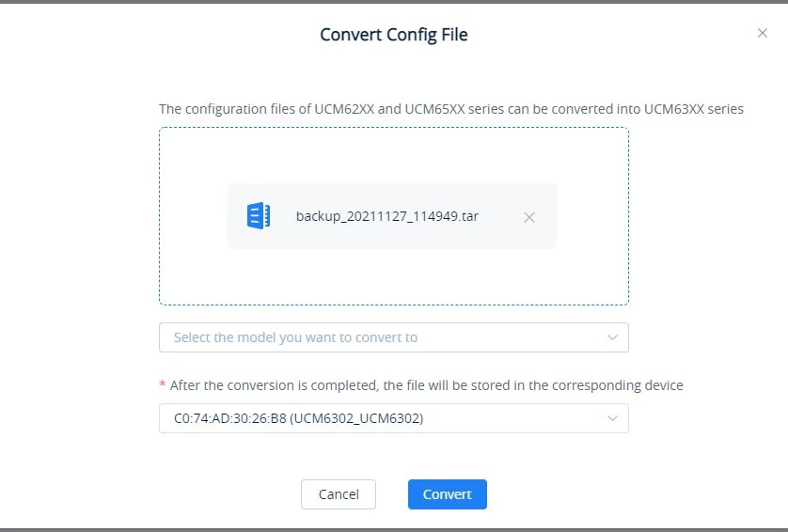
Task: Click the Cancel button
Action: [339, 494]
